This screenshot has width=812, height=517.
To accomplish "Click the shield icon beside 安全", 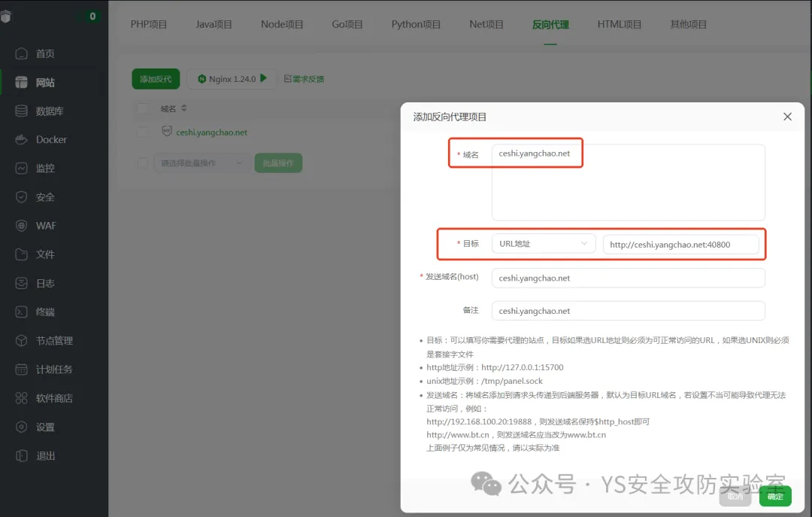I will [21, 197].
